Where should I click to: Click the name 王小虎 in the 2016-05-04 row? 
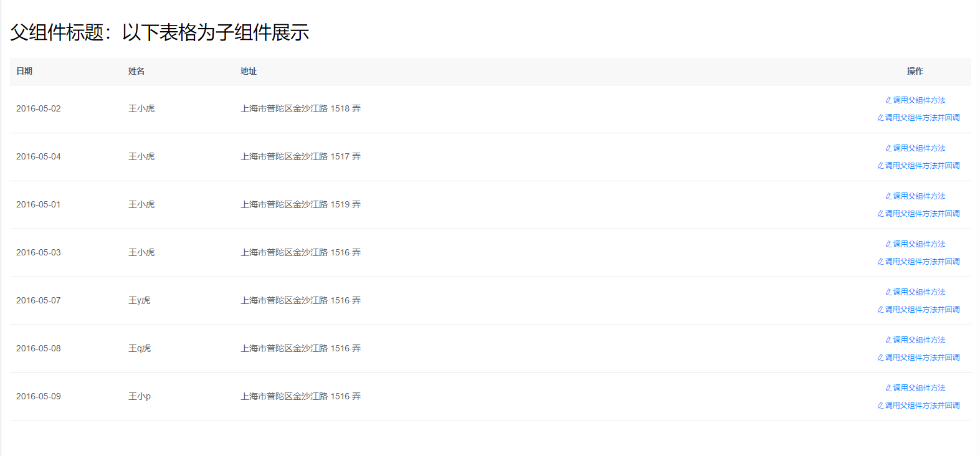(x=141, y=157)
